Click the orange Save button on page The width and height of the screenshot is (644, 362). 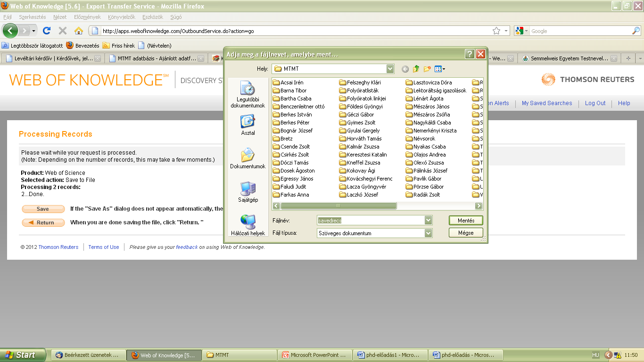click(x=43, y=209)
